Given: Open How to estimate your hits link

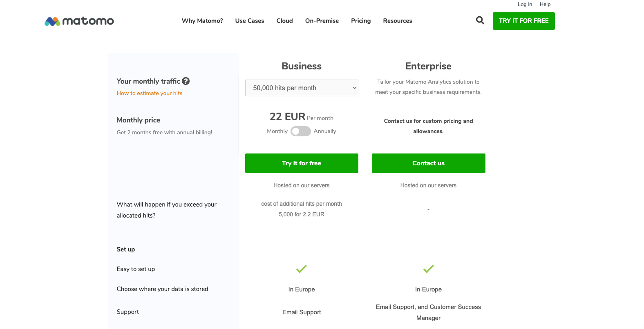Looking at the screenshot, I should click(x=150, y=93).
